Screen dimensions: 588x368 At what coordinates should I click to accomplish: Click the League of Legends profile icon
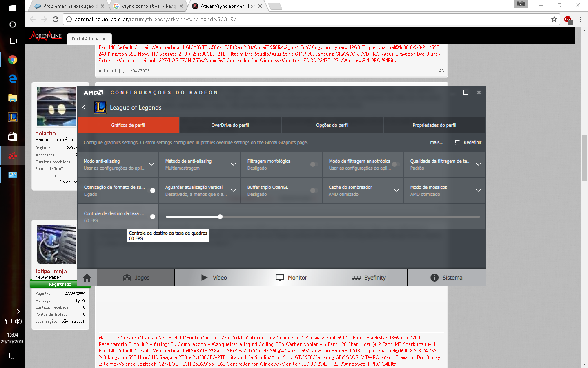[x=100, y=107]
